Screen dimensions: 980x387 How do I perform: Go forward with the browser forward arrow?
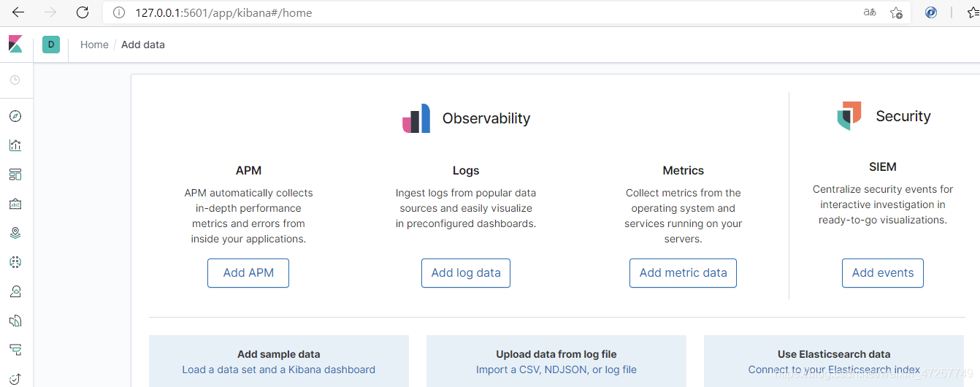click(50, 12)
